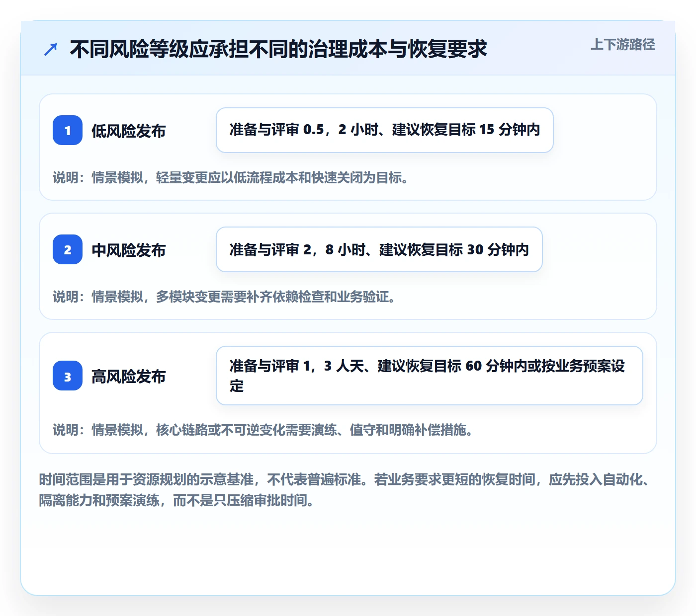Click the blue number 2 badge
The height and width of the screenshot is (616, 696).
(x=68, y=249)
